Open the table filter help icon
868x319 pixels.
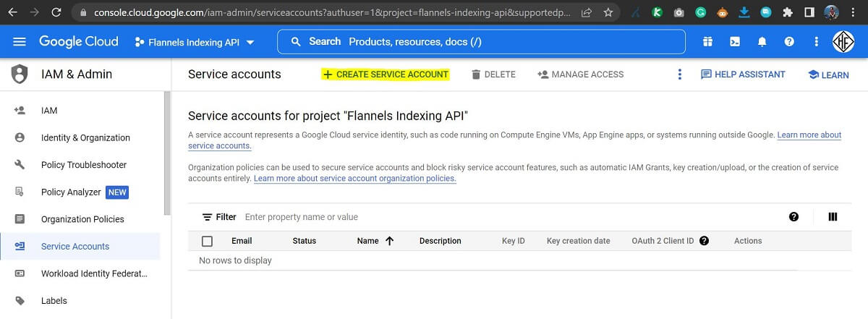tap(794, 217)
